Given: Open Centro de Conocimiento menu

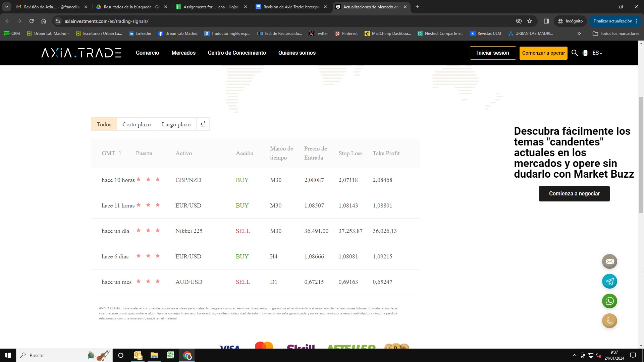Looking at the screenshot, I should (237, 53).
